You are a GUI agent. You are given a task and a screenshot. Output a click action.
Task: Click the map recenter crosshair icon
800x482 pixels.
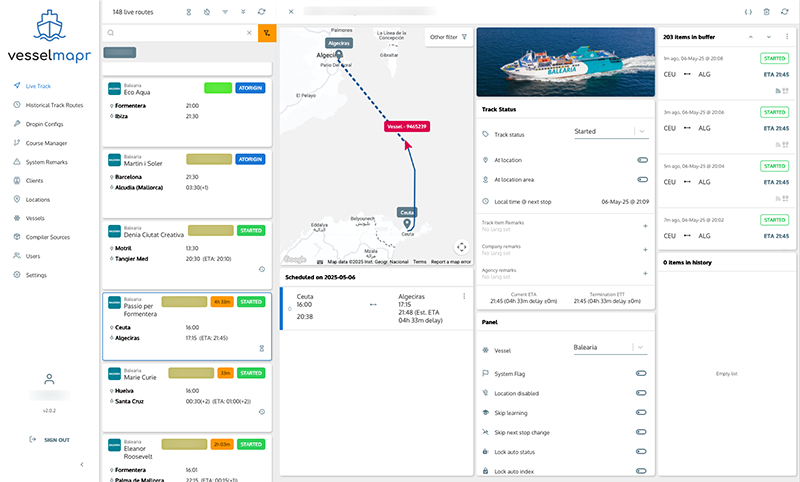click(x=461, y=247)
